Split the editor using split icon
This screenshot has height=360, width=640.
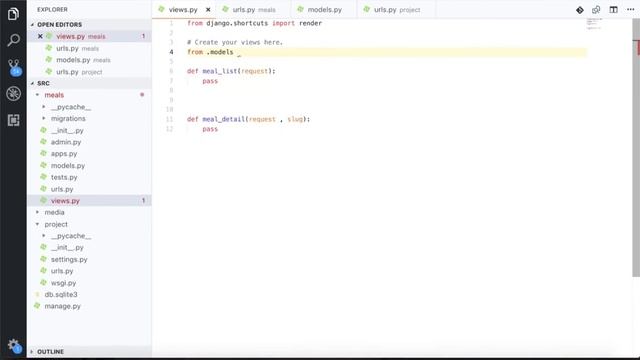tap(613, 10)
